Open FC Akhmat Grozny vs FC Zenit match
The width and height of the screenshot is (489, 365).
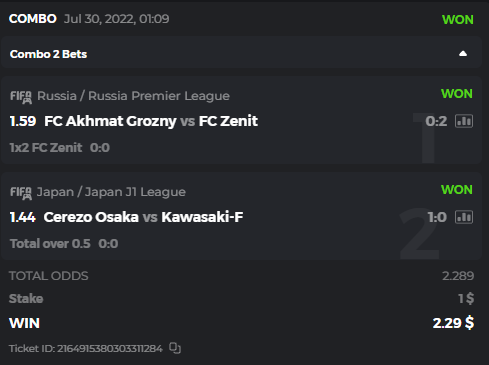151,121
